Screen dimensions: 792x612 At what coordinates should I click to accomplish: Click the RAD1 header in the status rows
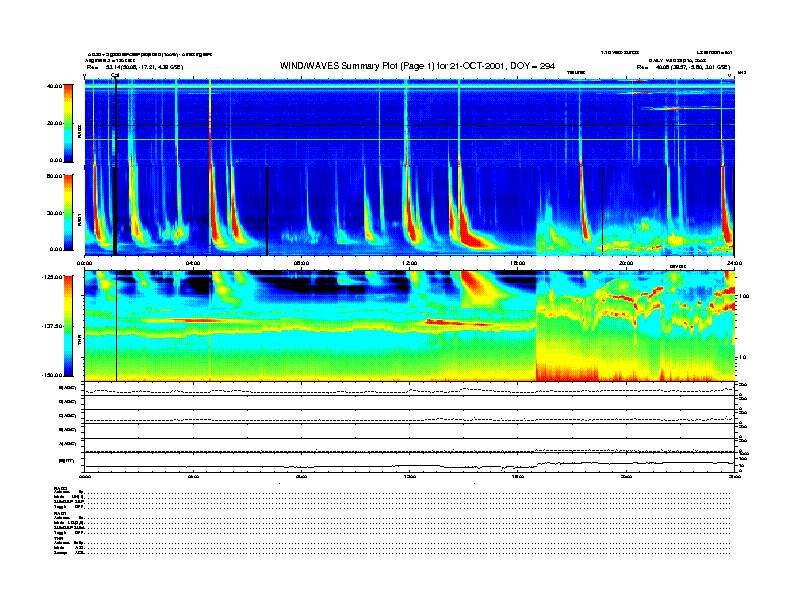(61, 514)
